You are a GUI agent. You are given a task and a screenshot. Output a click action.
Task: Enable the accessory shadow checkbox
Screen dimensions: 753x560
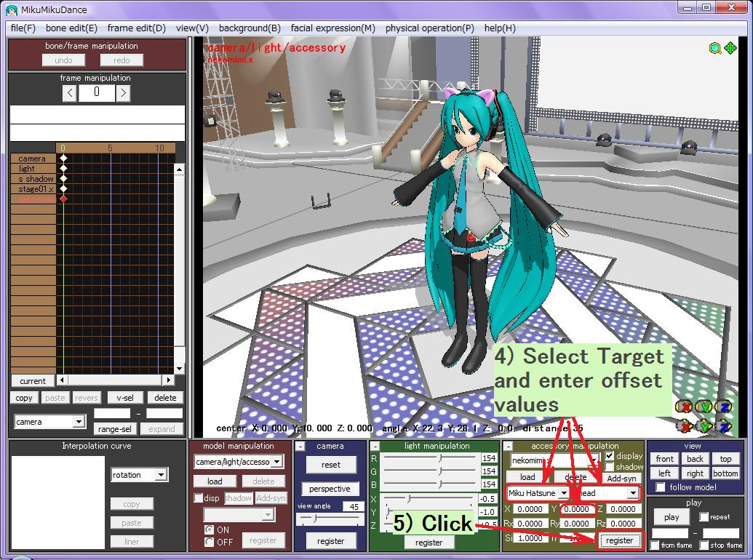click(610, 466)
